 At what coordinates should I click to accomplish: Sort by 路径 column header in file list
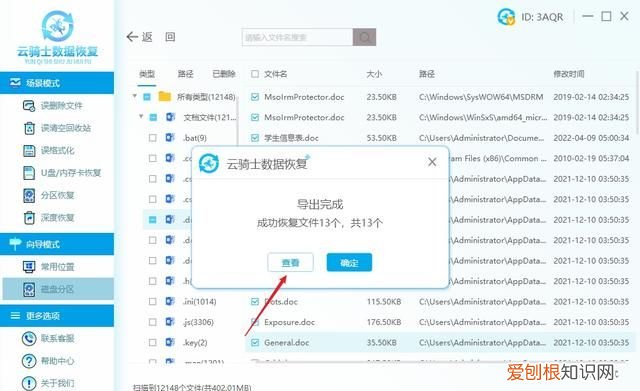click(427, 74)
